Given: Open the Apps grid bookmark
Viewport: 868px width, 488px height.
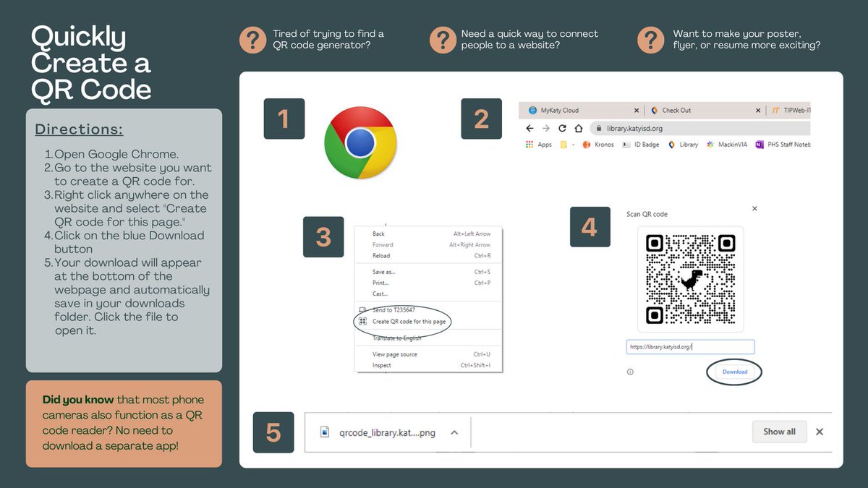Looking at the screenshot, I should pos(539,145).
